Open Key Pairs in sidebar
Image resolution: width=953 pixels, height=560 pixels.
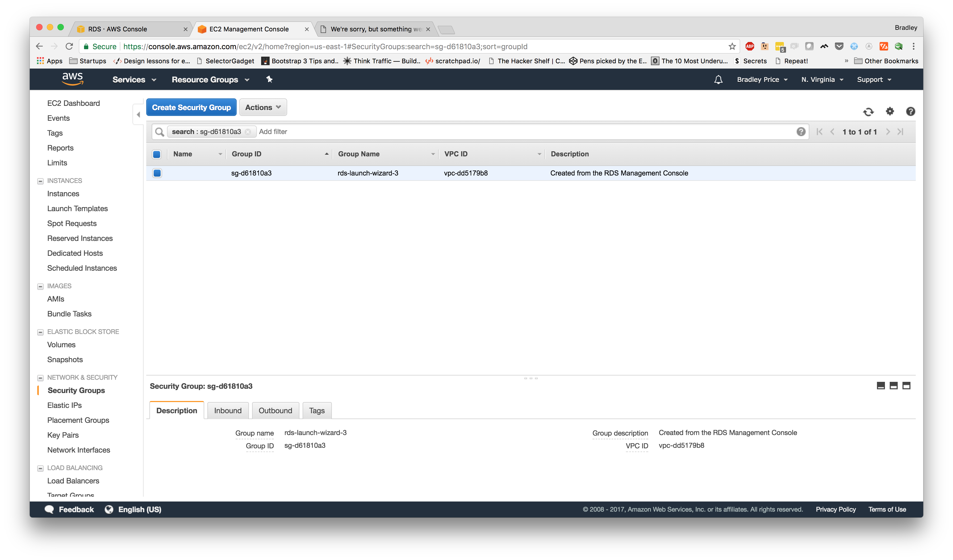point(63,435)
